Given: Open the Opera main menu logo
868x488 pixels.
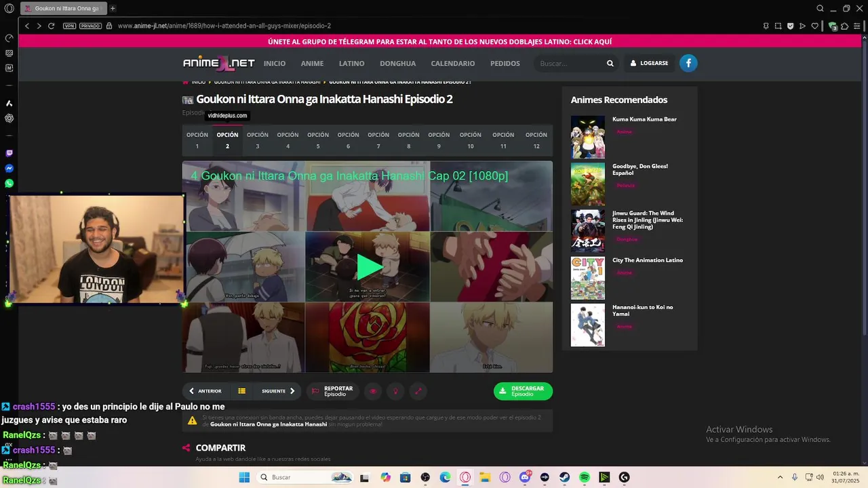Looking at the screenshot, I should tap(9, 8).
